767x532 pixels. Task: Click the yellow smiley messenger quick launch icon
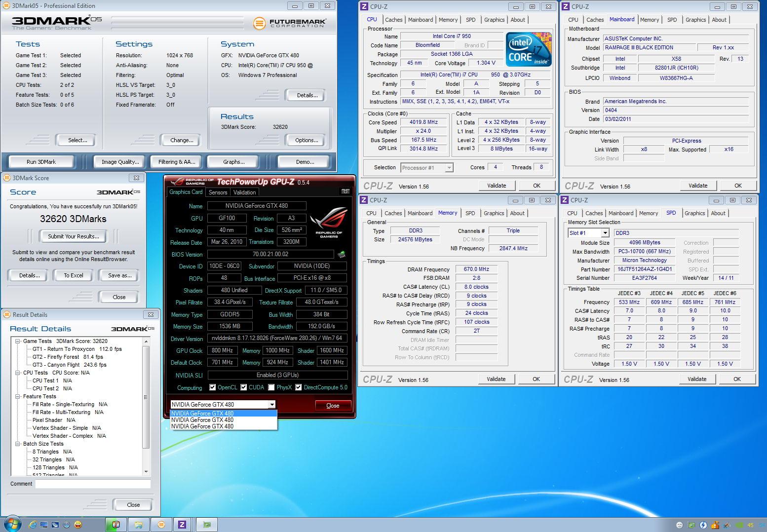tap(78, 525)
